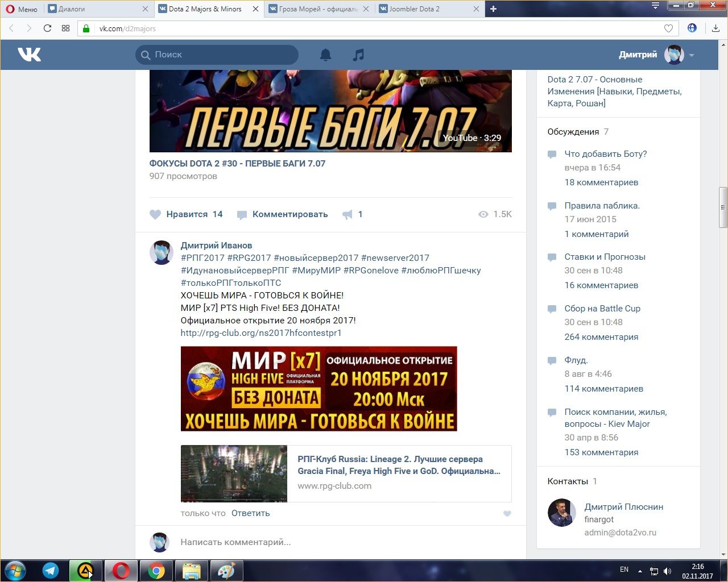Go back with the browser back arrow
728x582 pixels.
point(11,28)
